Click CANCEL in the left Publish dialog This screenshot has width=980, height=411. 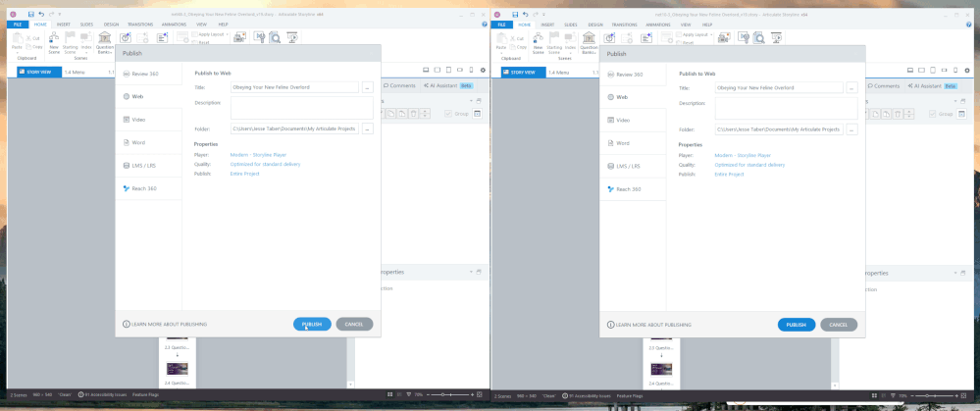[x=354, y=324]
